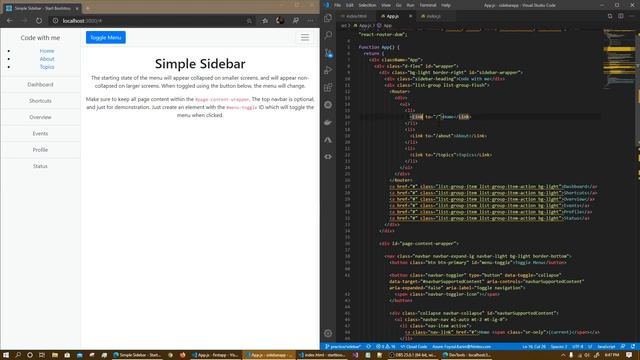Image resolution: width=640 pixels, height=360 pixels.
Task: Open the browser settings ellipsis menu
Action: click(x=311, y=20)
